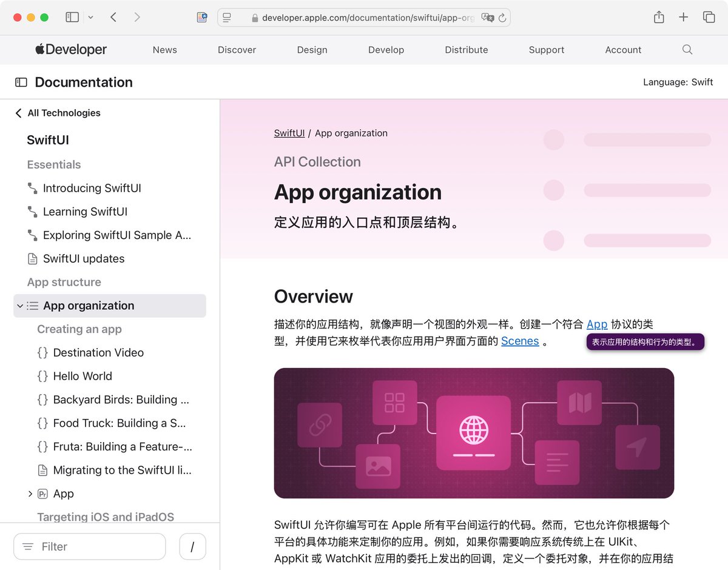Select the SwiftUI heading in sidebar

click(x=48, y=140)
